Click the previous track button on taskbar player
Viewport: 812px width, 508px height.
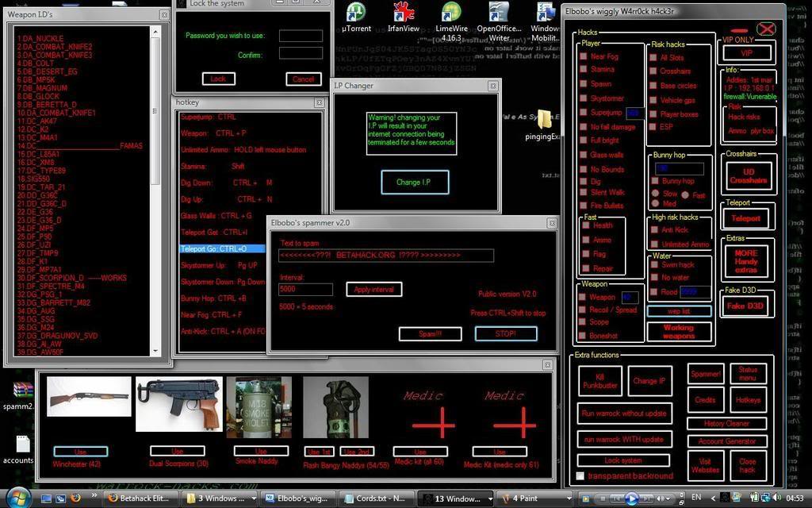click(616, 498)
